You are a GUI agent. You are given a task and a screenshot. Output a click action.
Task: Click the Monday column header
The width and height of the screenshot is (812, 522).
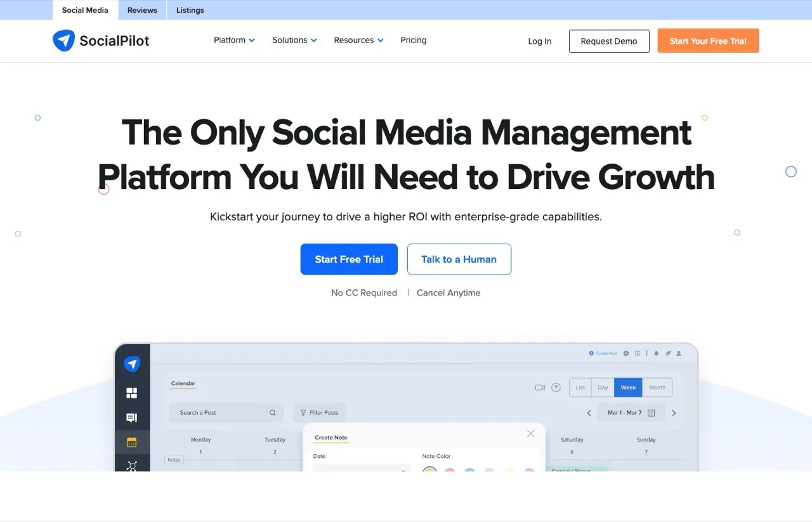[x=201, y=440]
